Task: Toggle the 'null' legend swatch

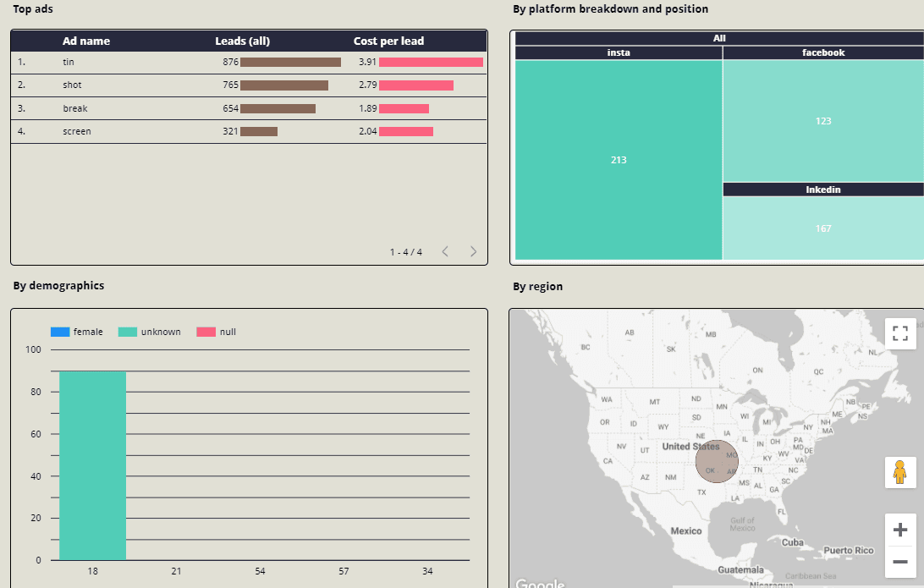Action: (206, 332)
